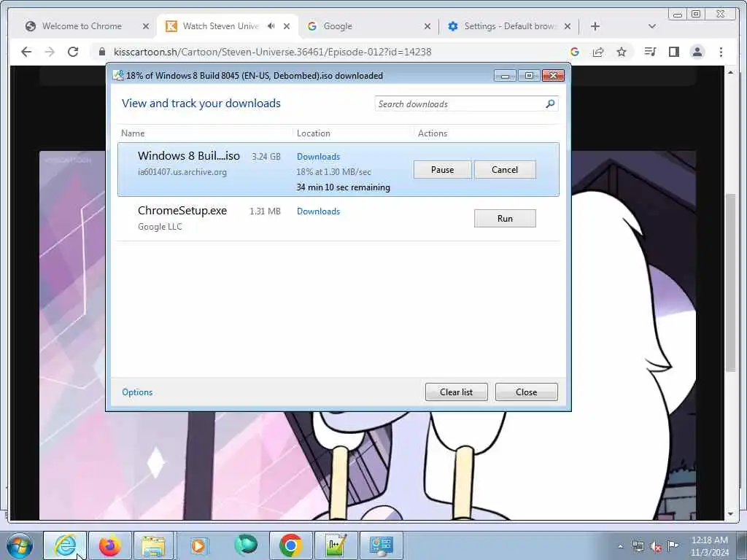The image size is (747, 560).
Task: Click the Google LLC publisher text
Action: click(160, 227)
